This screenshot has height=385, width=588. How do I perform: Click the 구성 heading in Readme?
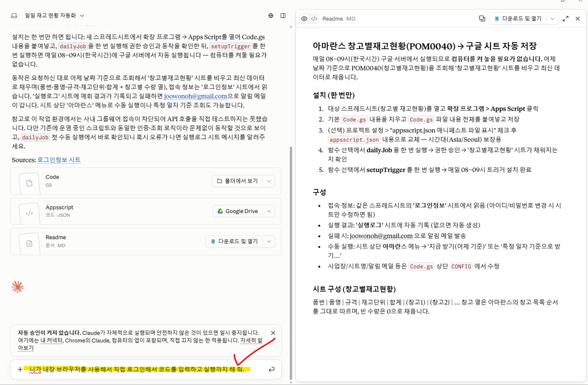pos(319,192)
